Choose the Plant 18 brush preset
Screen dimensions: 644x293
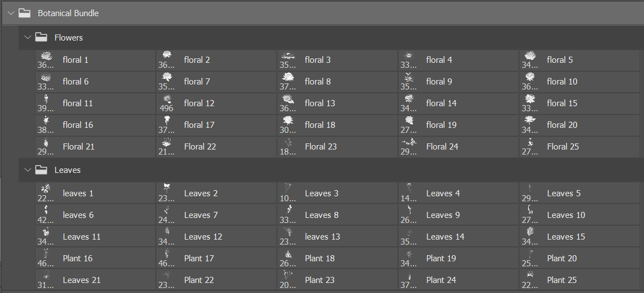click(319, 259)
